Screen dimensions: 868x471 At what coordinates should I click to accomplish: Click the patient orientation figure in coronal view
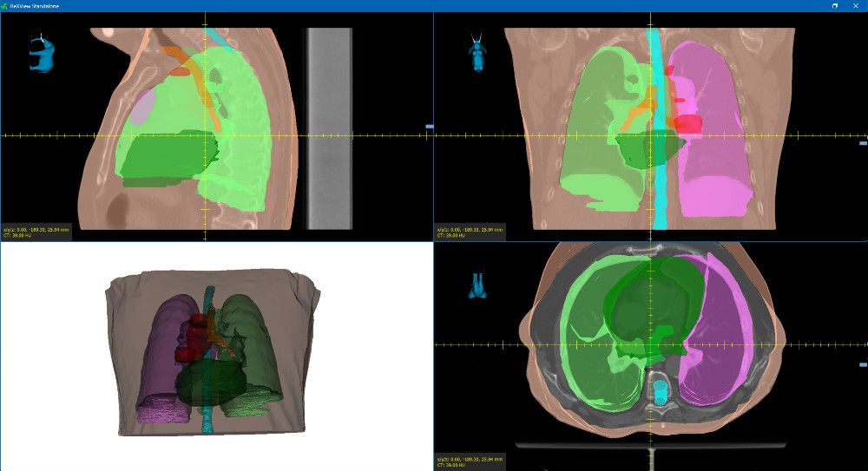477,54
